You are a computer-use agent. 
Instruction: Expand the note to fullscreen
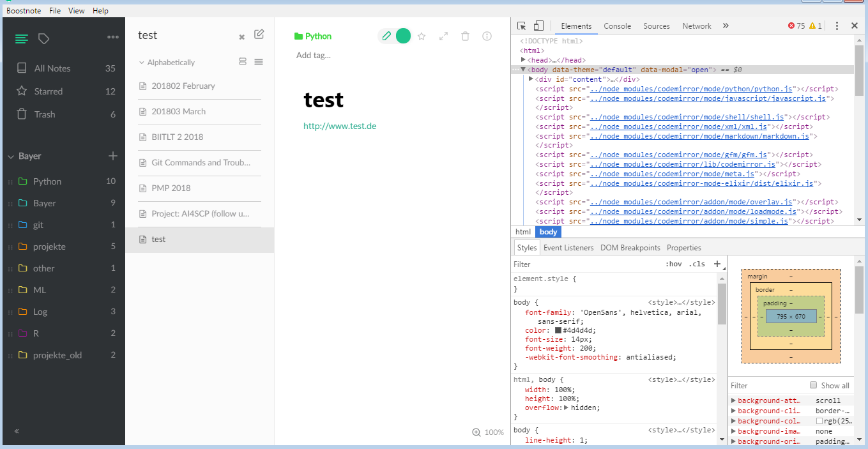pos(443,36)
